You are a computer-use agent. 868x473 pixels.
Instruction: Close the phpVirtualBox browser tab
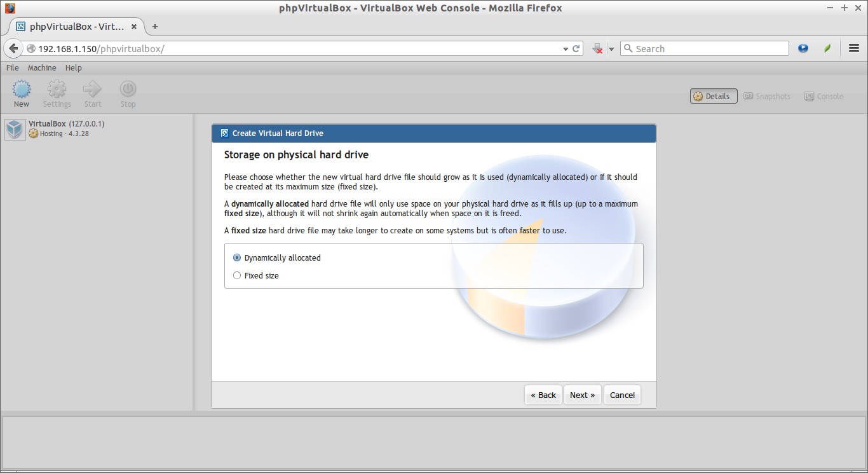(x=134, y=27)
